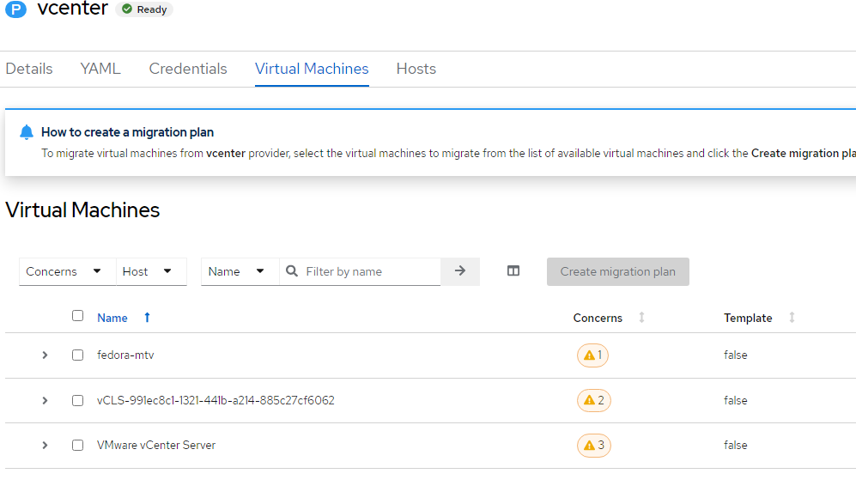Click the fedora-mtv VM name

(125, 355)
